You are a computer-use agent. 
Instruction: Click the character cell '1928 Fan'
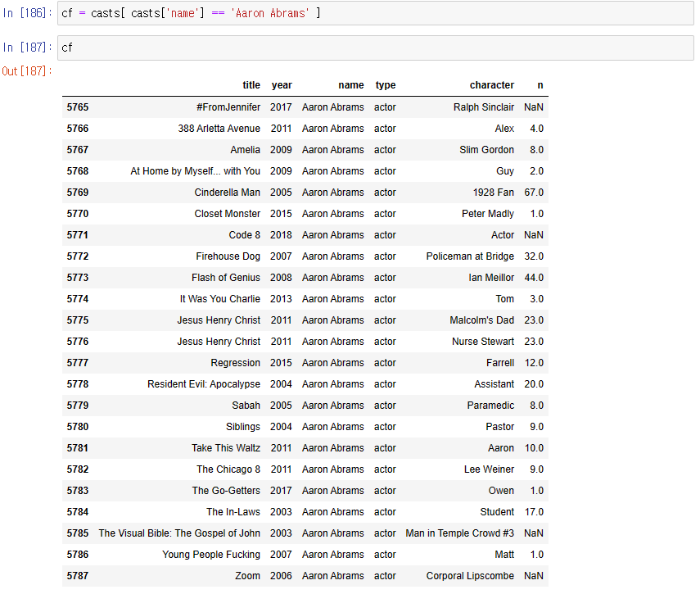click(494, 193)
